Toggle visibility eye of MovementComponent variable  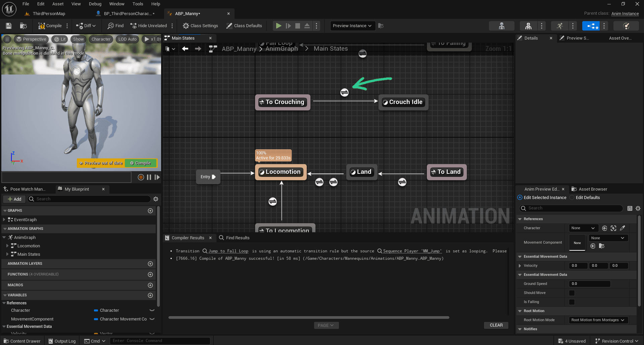tap(152, 319)
